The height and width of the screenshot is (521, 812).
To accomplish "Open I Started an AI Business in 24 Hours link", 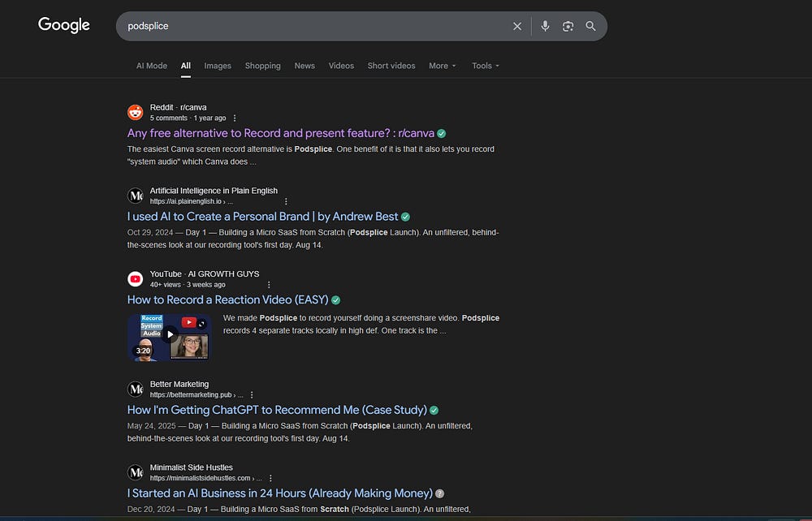I will 280,493.
